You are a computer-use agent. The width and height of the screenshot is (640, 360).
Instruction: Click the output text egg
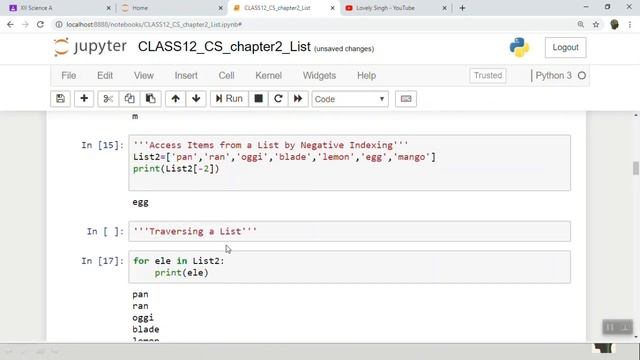[x=140, y=202]
